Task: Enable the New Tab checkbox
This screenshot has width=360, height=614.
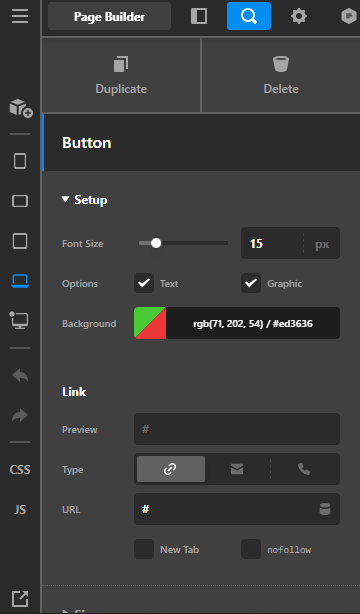Action: [x=144, y=549]
